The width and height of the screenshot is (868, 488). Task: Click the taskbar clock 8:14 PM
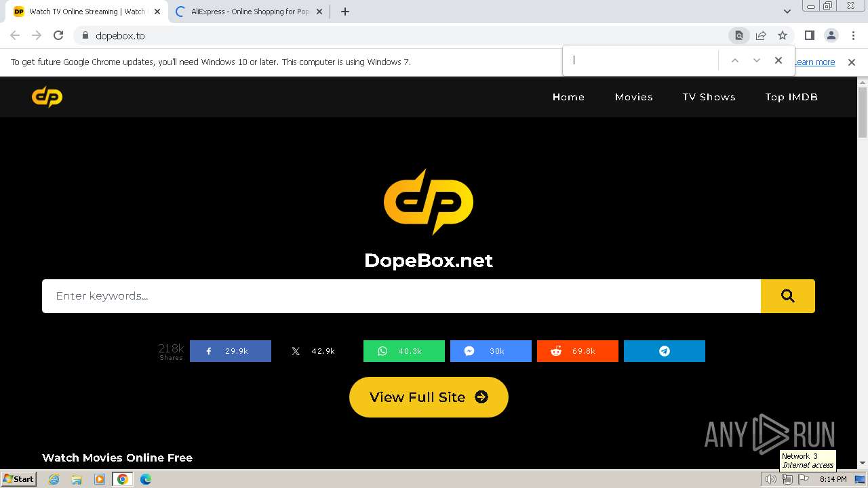pos(833,479)
